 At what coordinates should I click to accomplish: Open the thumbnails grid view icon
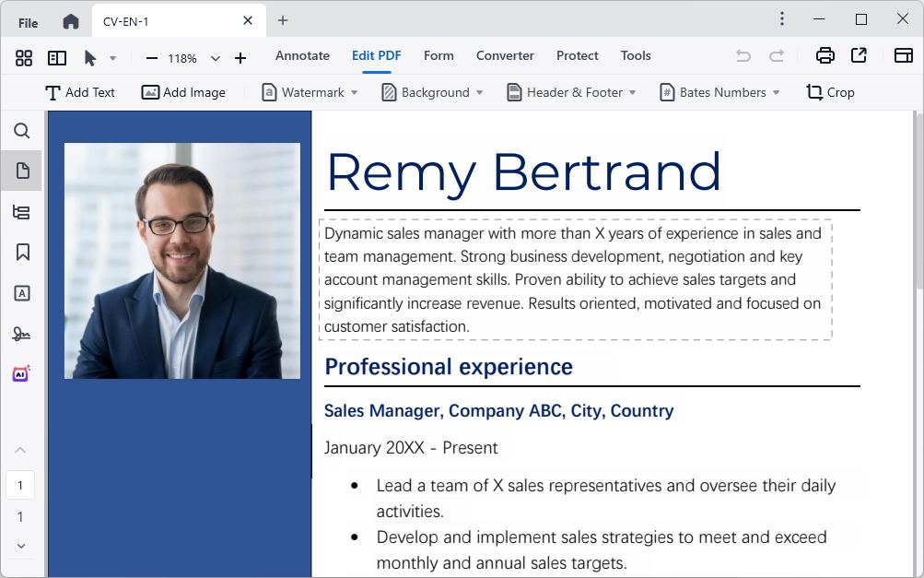24,58
